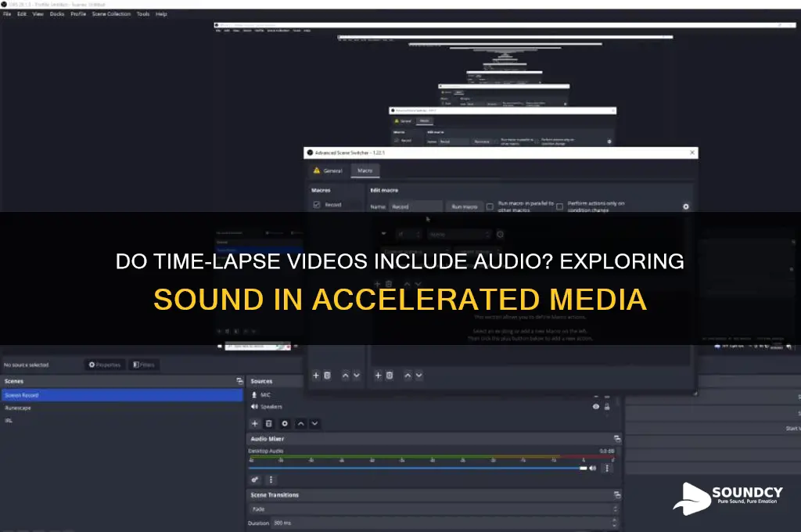Image resolution: width=801 pixels, height=532 pixels.
Task: Click the Run macro button
Action: (465, 207)
